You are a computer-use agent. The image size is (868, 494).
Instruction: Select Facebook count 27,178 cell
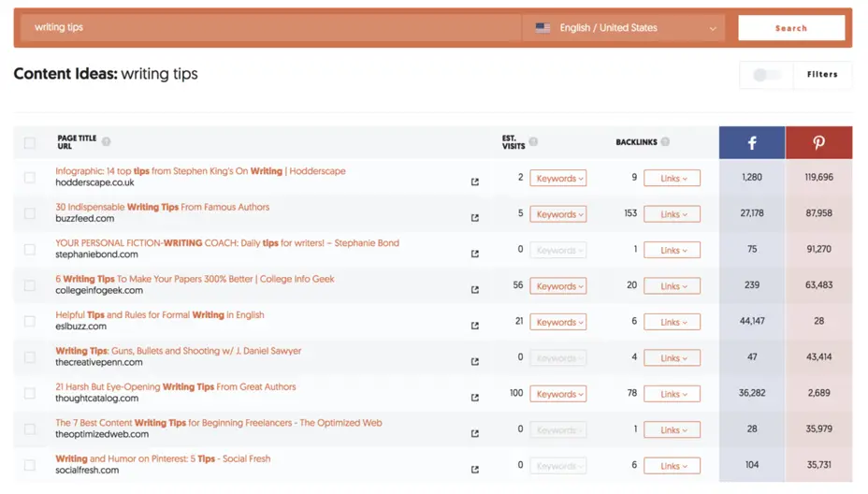coord(752,213)
